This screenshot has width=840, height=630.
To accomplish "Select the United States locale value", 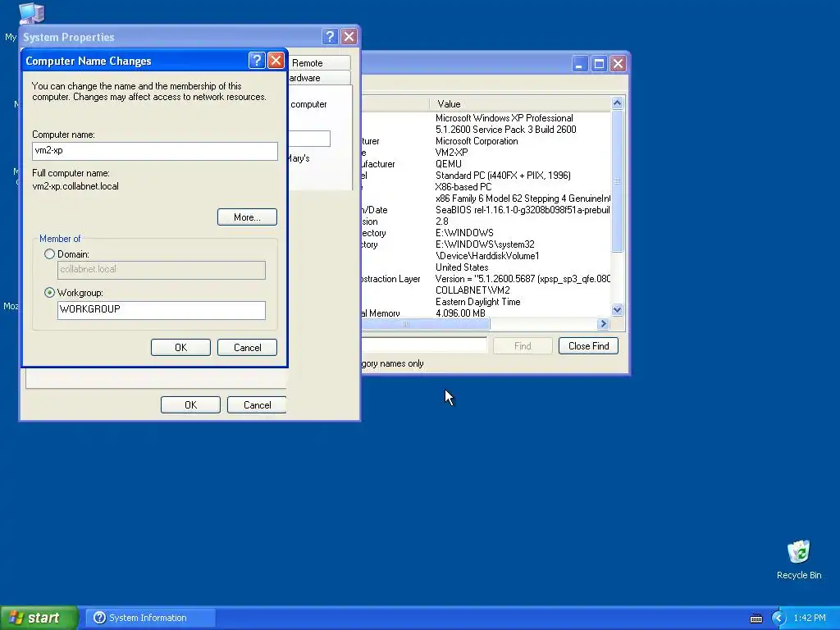I will pyautogui.click(x=462, y=267).
